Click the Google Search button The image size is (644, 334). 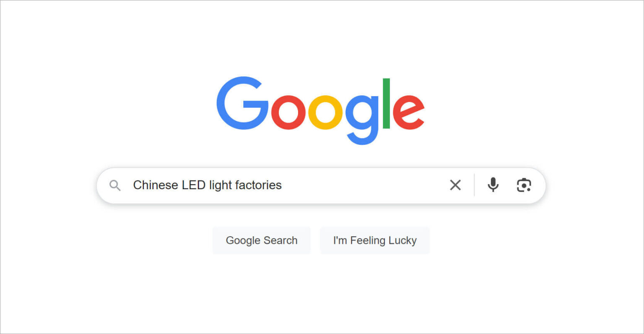point(262,240)
